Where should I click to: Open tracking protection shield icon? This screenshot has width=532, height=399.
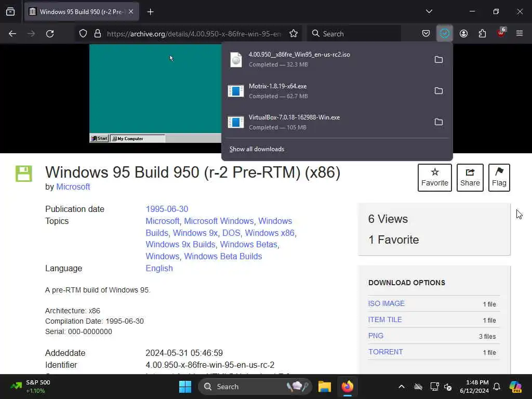tap(83, 34)
